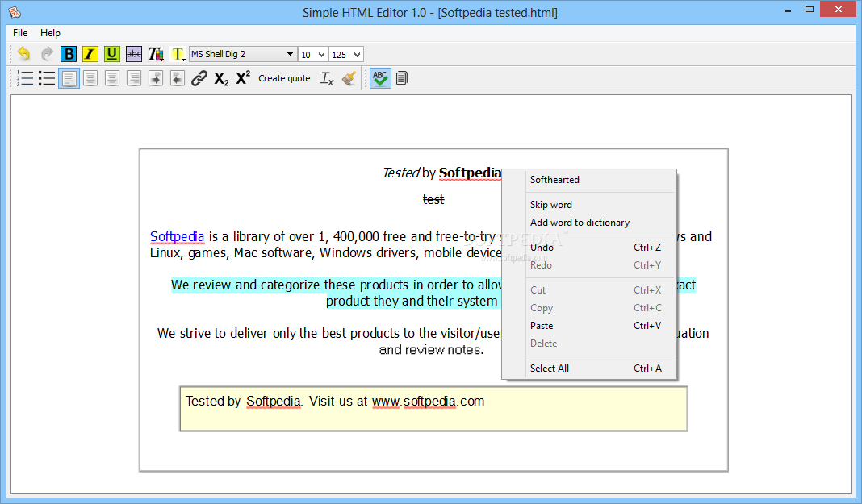Image resolution: width=862 pixels, height=504 pixels.
Task: Insert a numbered list
Action: pyautogui.click(x=25, y=78)
